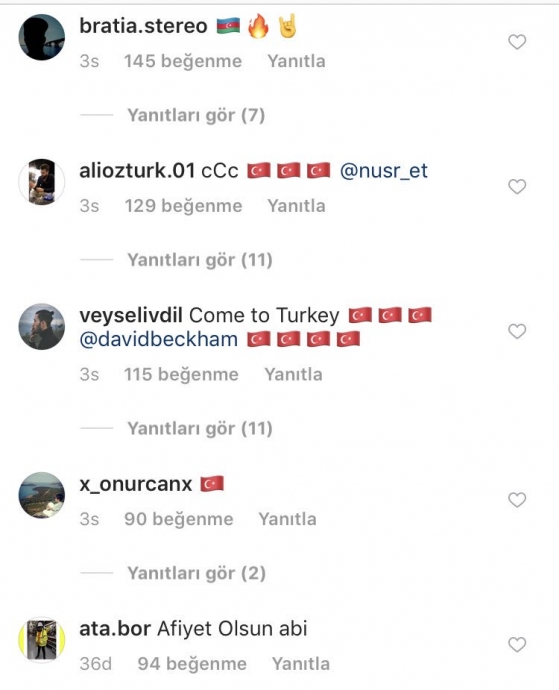Show the 11 replies under veyselivdil's comment

pos(200,429)
